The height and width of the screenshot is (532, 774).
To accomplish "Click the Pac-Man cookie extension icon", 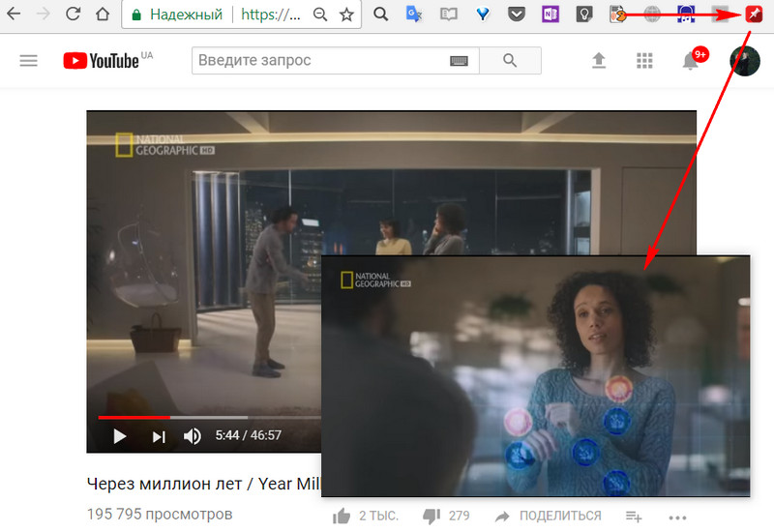I will (617, 15).
